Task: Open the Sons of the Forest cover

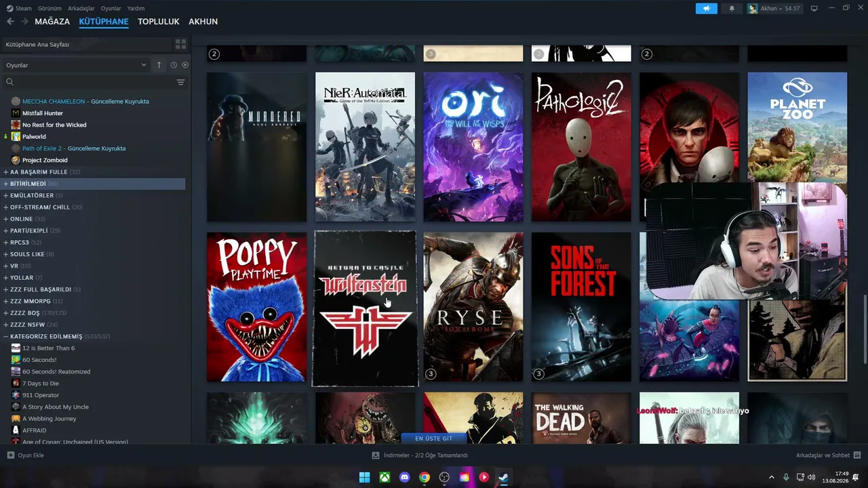Action: [581, 307]
